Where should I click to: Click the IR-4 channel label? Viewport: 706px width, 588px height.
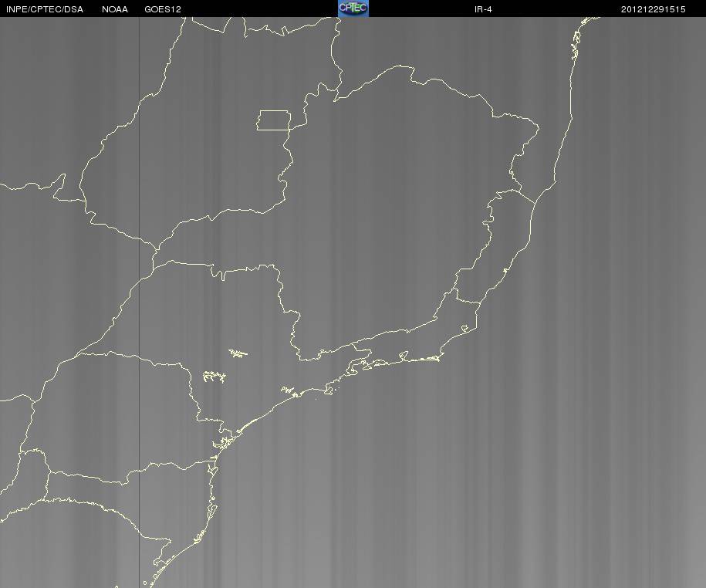(x=483, y=9)
